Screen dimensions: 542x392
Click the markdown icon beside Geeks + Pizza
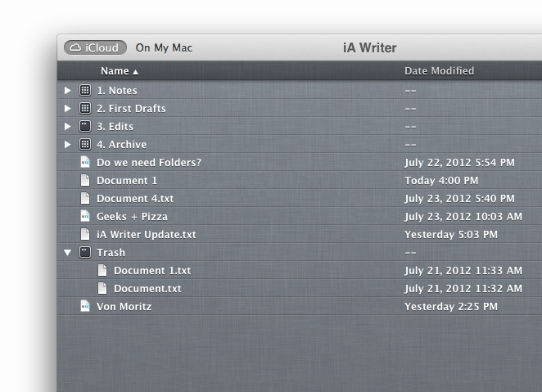(85, 216)
